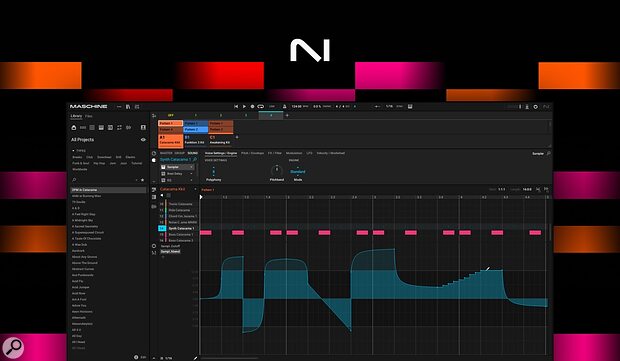Select group B1 Funktion 2 Kit
Viewport: 620px width, 361px height.
point(196,140)
